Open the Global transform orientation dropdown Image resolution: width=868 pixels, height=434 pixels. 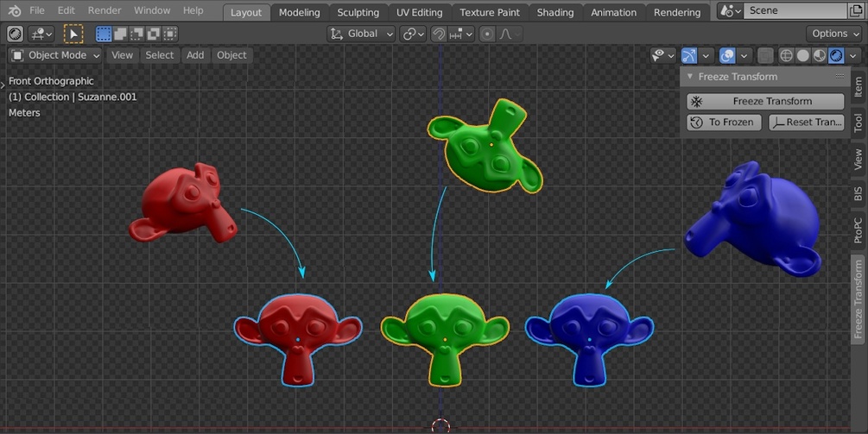[361, 34]
